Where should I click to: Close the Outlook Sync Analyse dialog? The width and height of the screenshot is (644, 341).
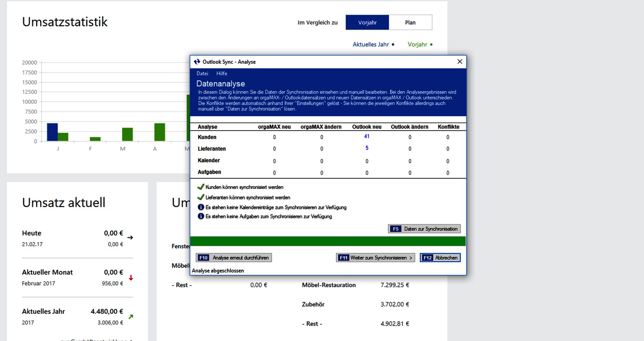[460, 61]
